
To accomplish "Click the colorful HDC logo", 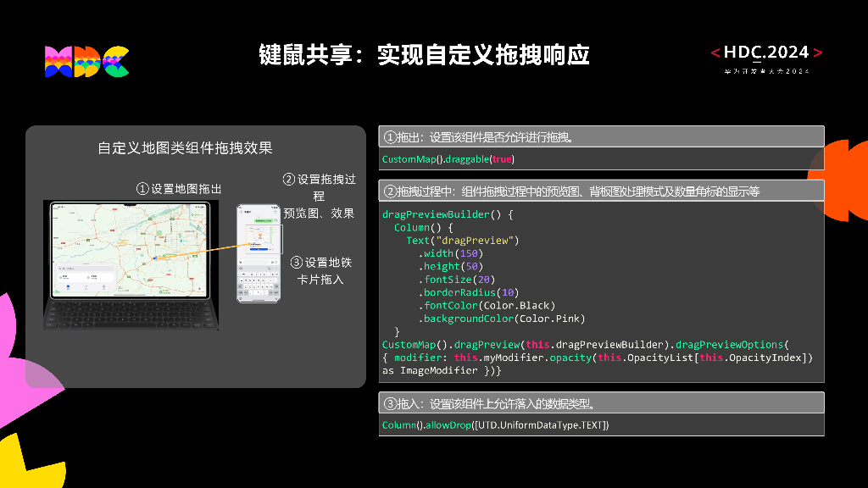I will 87,61.
